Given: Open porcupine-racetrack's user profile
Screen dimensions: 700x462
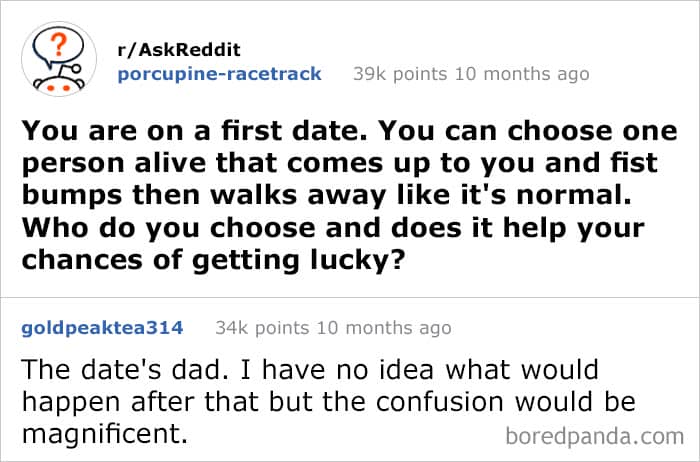Looking at the screenshot, I should [x=219, y=74].
